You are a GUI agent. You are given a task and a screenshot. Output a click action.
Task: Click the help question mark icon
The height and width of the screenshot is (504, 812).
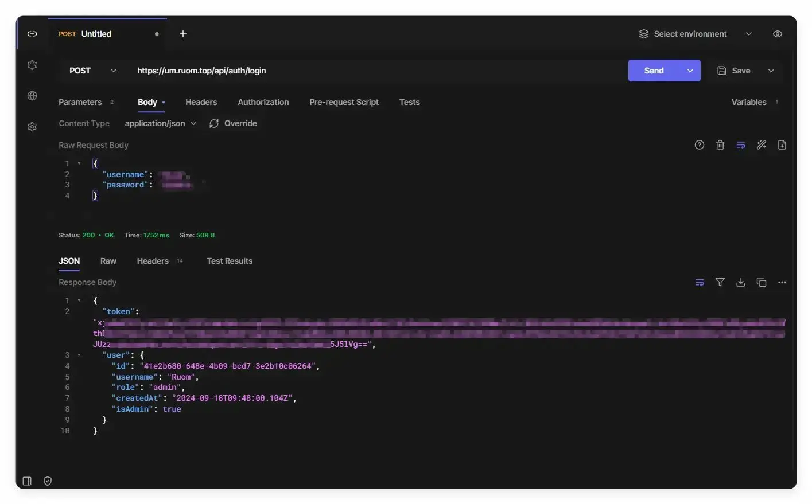coord(699,145)
